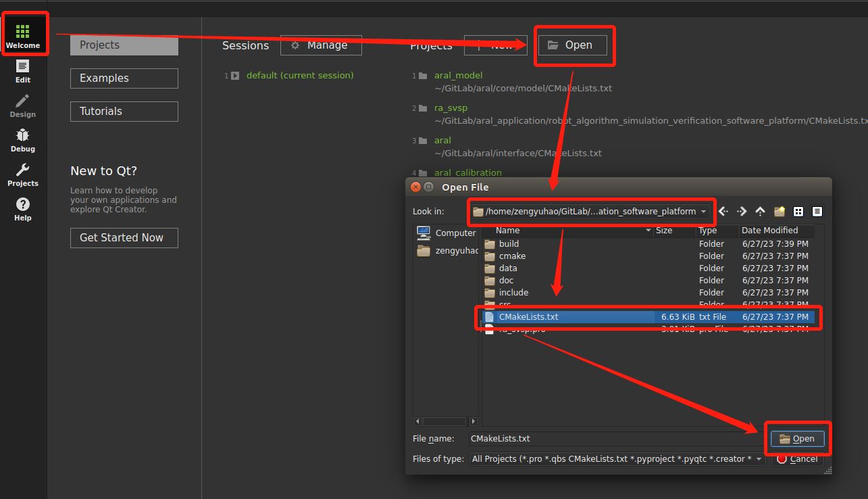Go to the parent directory in file dialog
This screenshot has height=499, width=868.
click(760, 212)
